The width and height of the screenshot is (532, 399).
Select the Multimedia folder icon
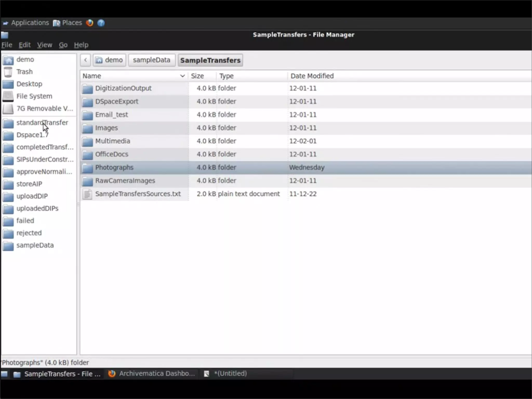point(88,142)
